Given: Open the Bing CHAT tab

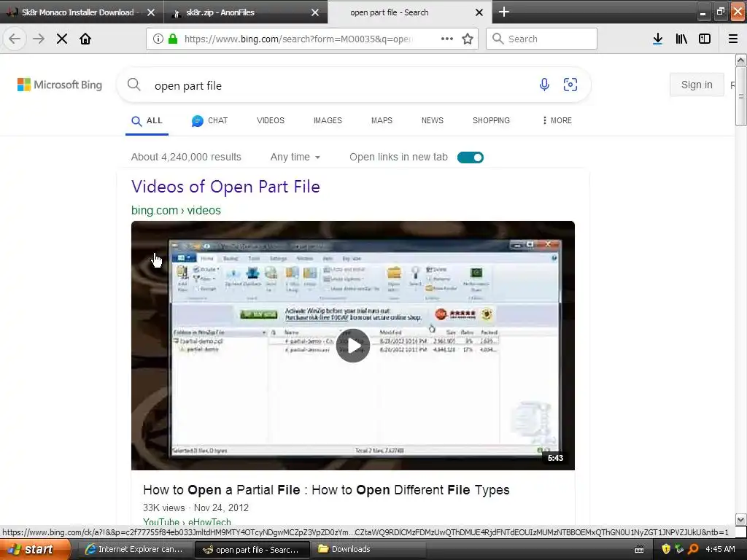Looking at the screenshot, I should click(209, 121).
